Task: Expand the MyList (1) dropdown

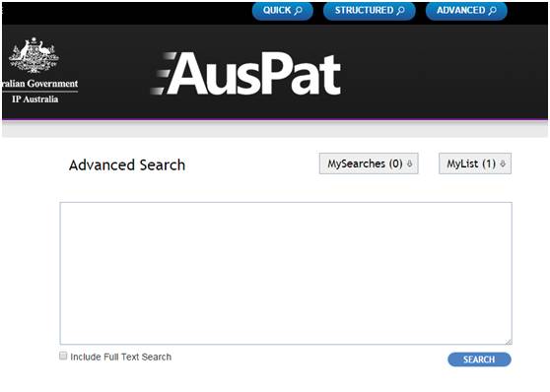Action: (x=475, y=163)
